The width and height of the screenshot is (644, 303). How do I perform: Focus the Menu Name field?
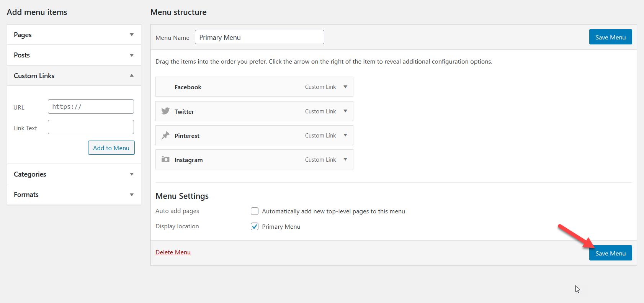260,37
